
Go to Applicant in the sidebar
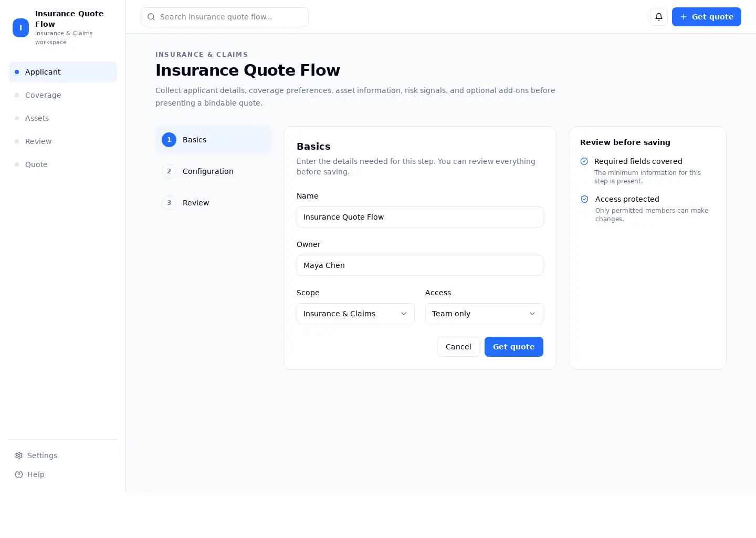[62, 72]
